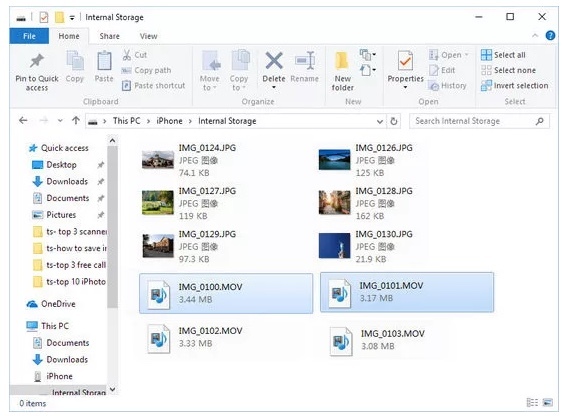Screen dimensions: 567x420
Task: Select Quick access in the navigation pane
Action: (59, 148)
